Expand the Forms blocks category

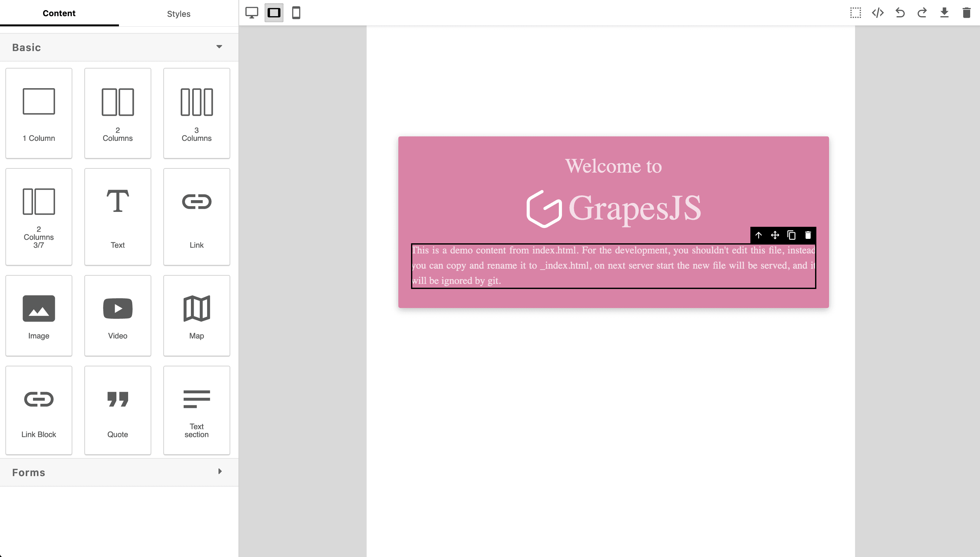point(119,472)
